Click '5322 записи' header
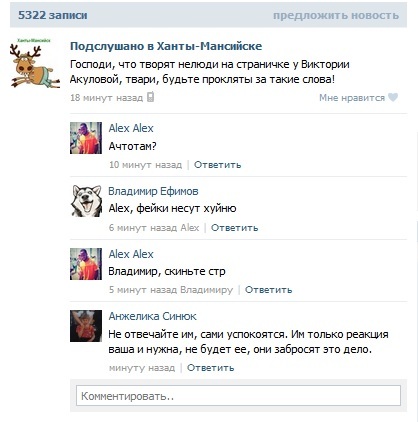This screenshot has width=418, height=422. 53,15
